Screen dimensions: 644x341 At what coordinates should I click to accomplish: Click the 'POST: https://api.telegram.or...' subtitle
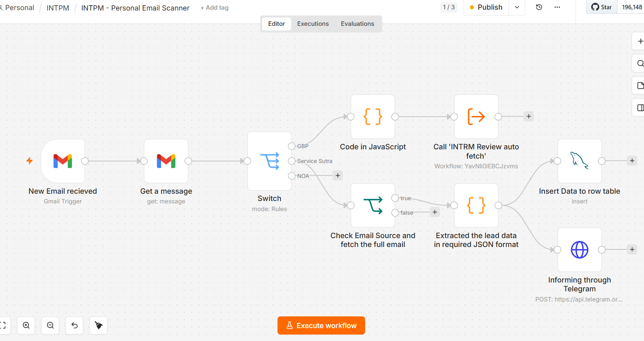[x=579, y=299]
